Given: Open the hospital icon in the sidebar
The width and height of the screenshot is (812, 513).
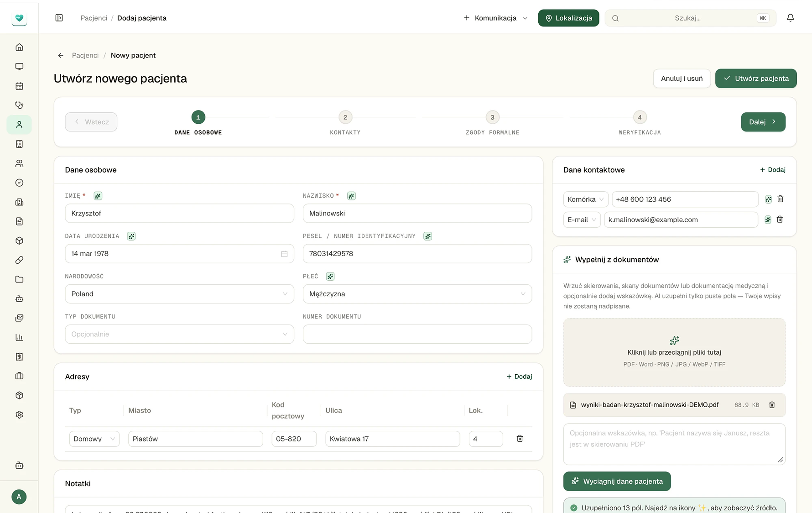Looking at the screenshot, I should (19, 202).
